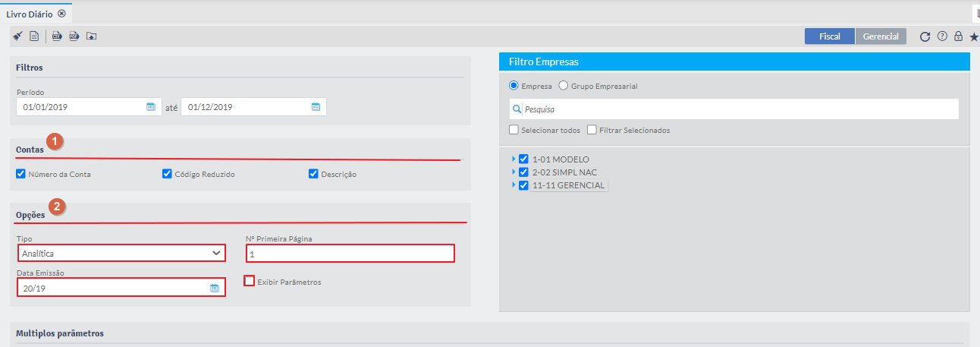The image size is (980, 347).
Task: Select the Livro Diário tab
Action: click(x=30, y=14)
